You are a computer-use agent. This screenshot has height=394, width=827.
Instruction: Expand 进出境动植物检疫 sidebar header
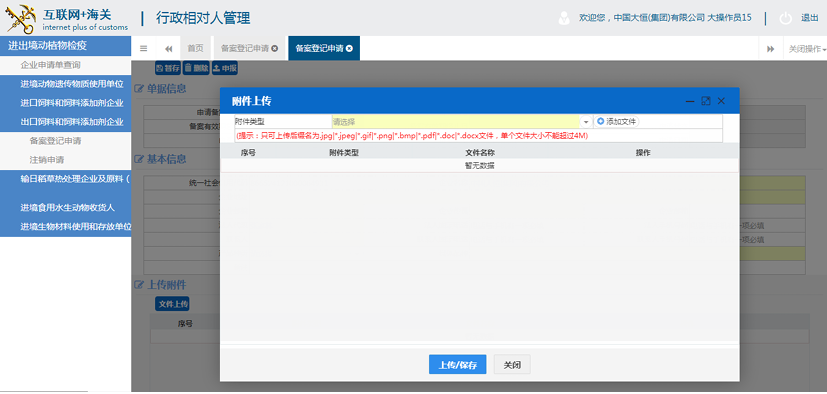coord(65,46)
